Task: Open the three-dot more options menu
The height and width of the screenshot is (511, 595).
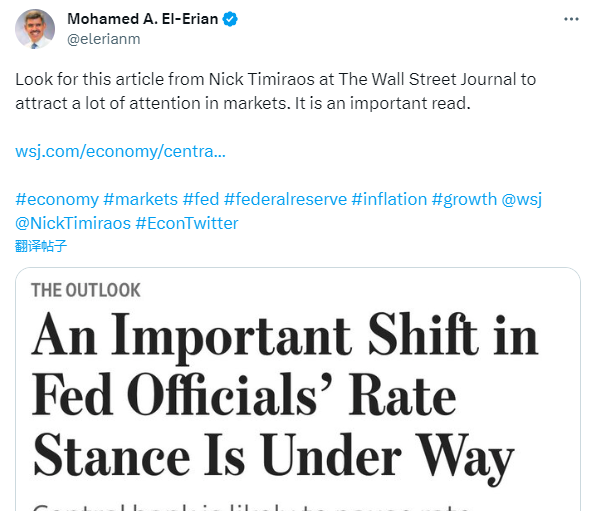Action: coord(571,19)
